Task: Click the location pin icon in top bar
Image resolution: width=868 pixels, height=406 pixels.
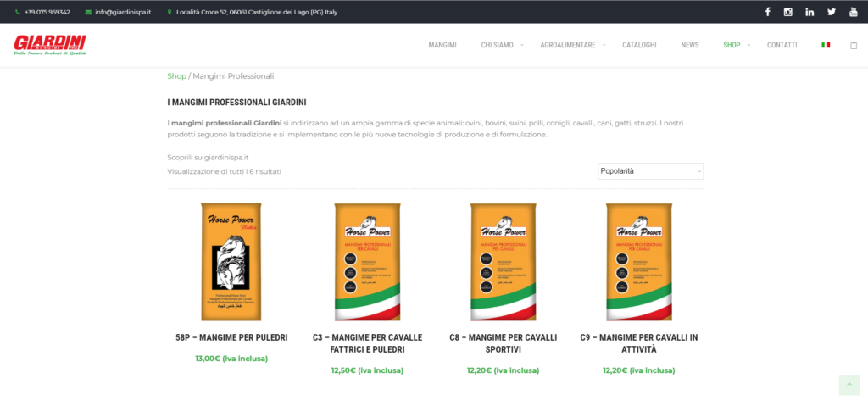Action: pyautogui.click(x=170, y=12)
